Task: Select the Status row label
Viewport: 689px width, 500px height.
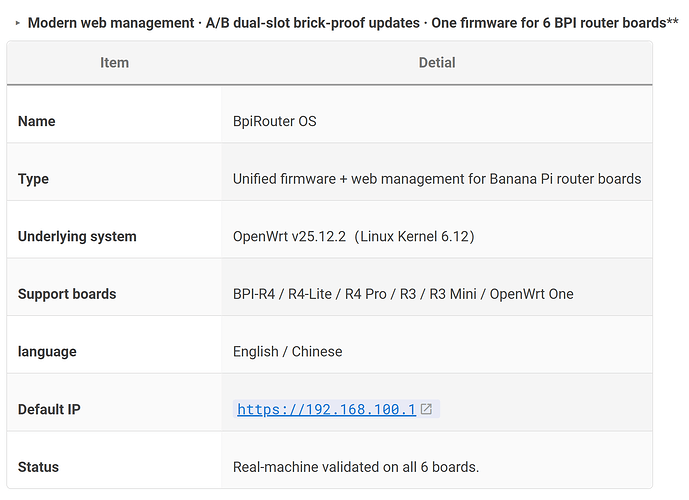Action: click(x=38, y=467)
